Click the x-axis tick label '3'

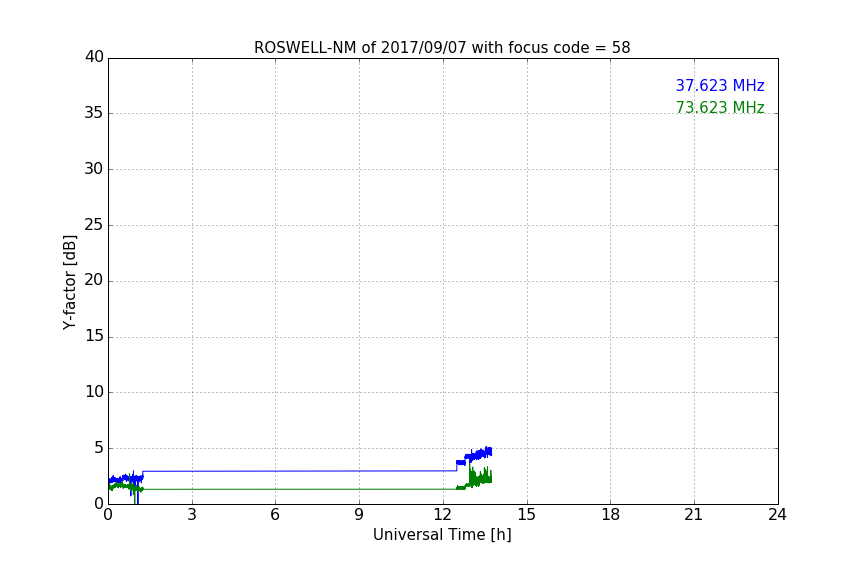pyautogui.click(x=192, y=515)
